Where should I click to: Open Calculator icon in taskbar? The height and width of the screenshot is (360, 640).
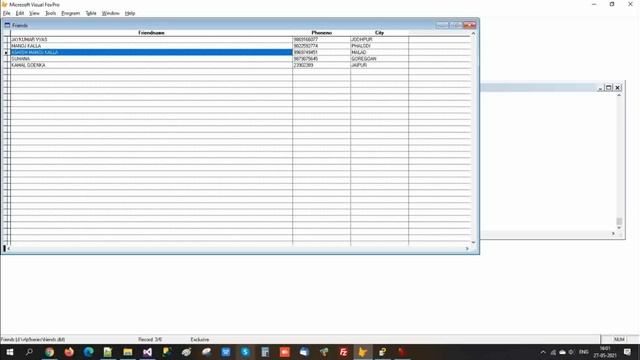tap(265, 352)
